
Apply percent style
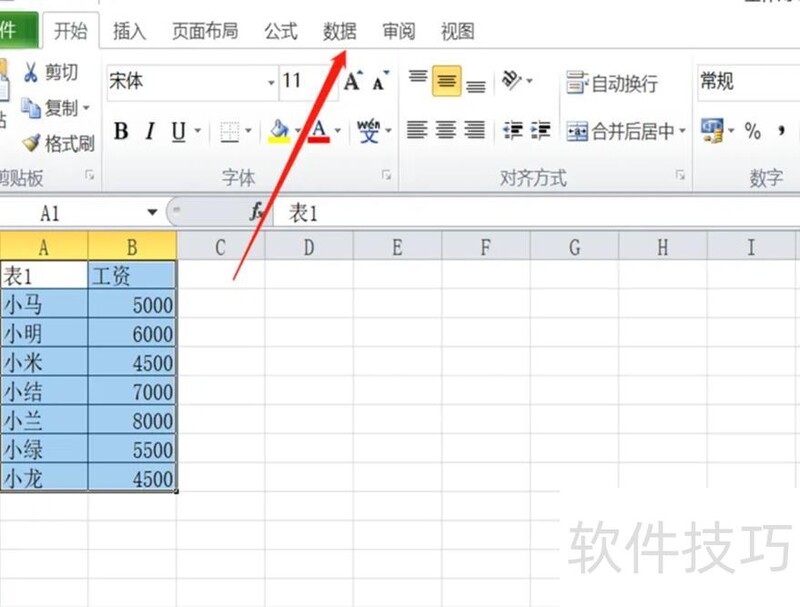click(x=753, y=131)
